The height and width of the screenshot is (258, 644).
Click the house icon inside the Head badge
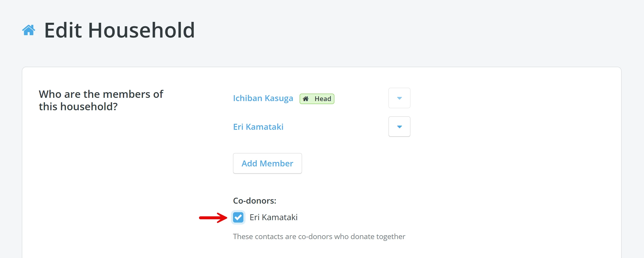point(306,99)
